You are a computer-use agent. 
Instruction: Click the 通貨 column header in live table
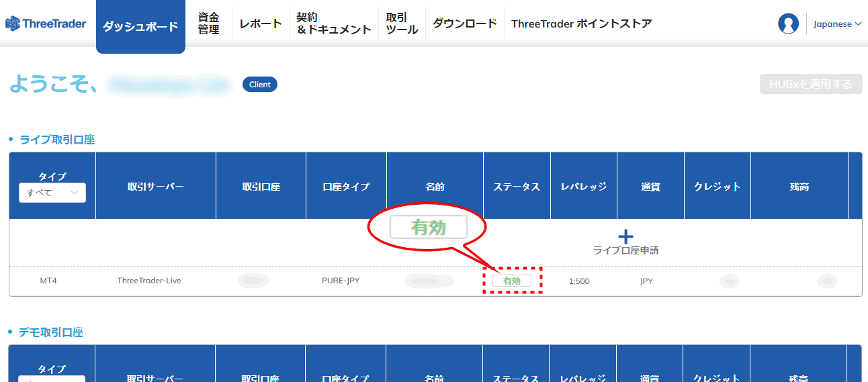tap(651, 187)
